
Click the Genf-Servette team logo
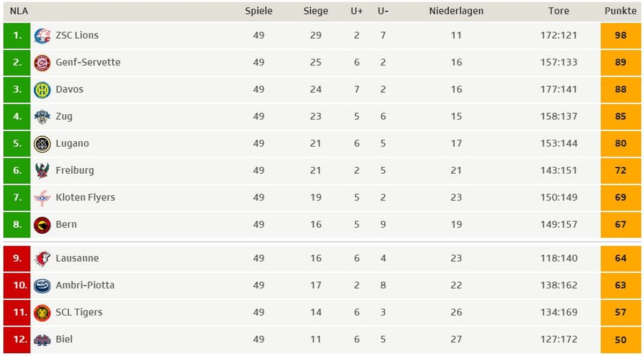42,63
